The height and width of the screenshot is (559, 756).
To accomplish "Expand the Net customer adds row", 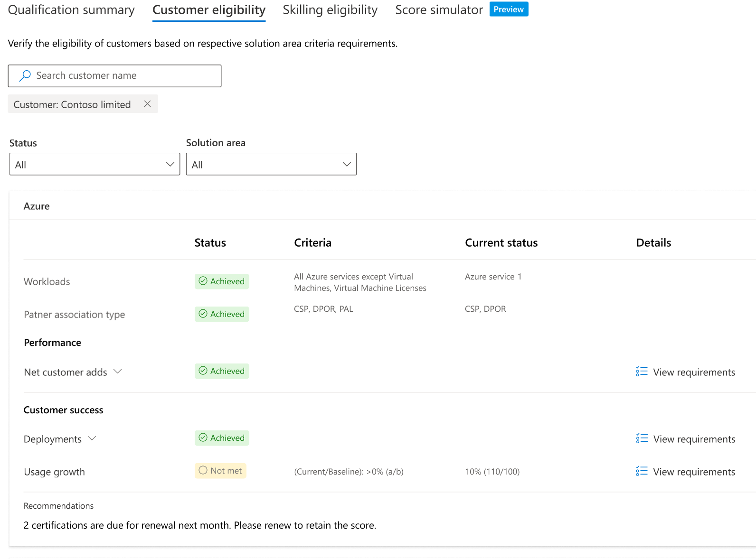I will coord(118,372).
